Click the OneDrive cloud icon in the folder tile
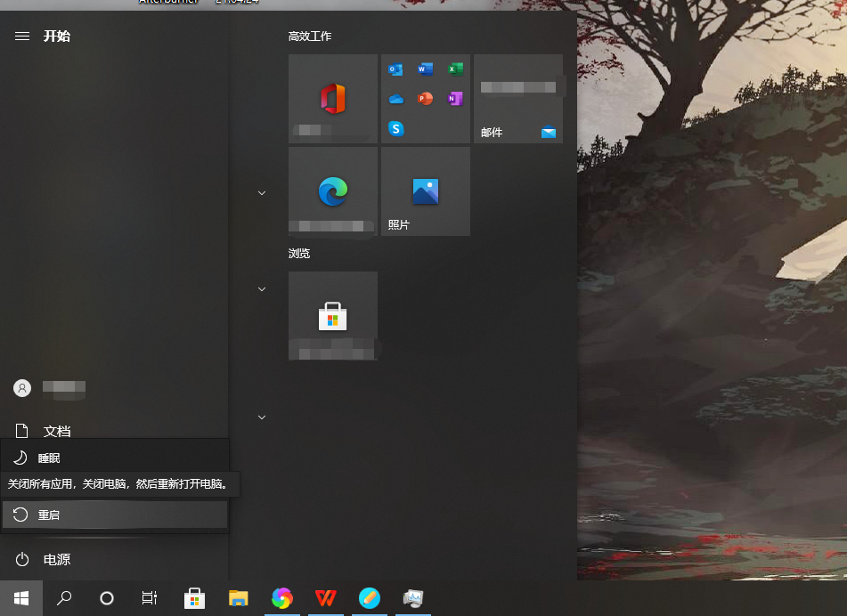847x616 pixels. (x=396, y=99)
